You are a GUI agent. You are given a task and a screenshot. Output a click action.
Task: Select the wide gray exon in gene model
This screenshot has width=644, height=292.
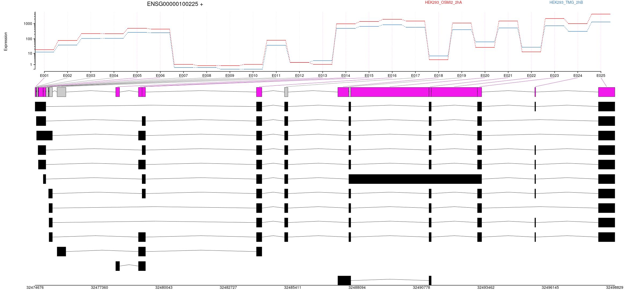[x=61, y=92]
